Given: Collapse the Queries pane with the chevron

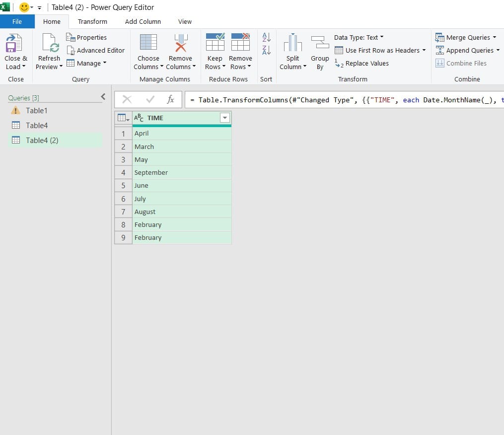Looking at the screenshot, I should [x=103, y=97].
